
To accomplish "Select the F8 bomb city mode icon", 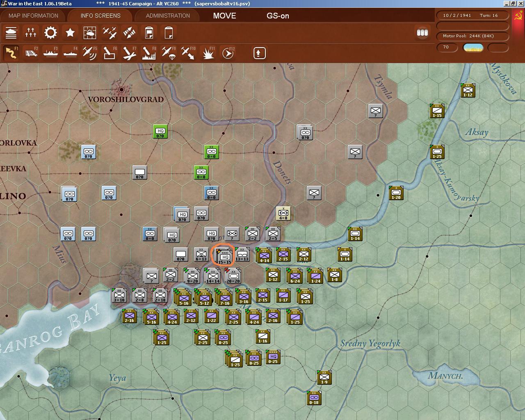I will (149, 53).
